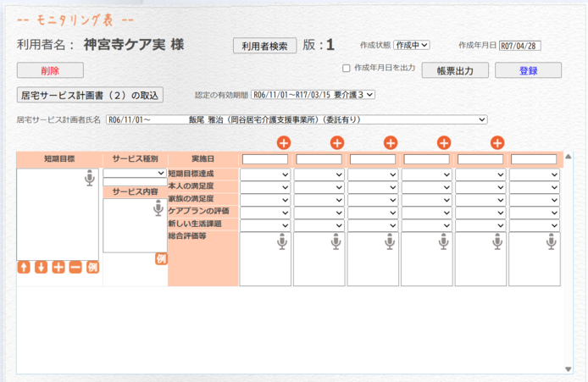Enable the 作成年月日を出力 checkbox
588x382 pixels.
346,69
